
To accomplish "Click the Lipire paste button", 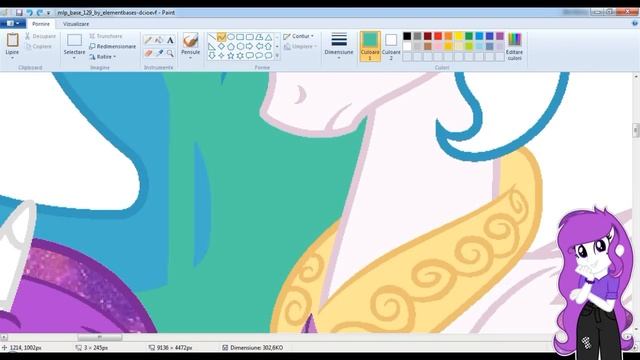I will tap(12, 43).
